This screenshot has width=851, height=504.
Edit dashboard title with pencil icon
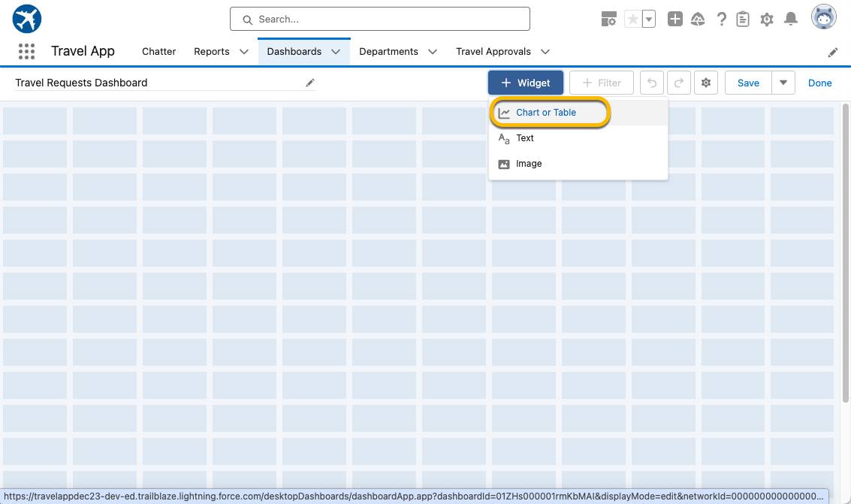point(310,83)
